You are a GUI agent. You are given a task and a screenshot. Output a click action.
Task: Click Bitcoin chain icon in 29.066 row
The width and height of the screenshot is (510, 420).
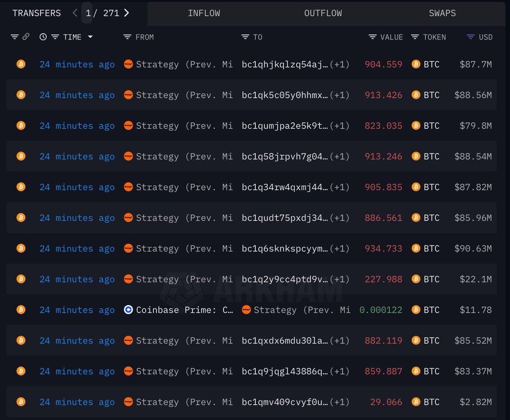pyautogui.click(x=21, y=402)
